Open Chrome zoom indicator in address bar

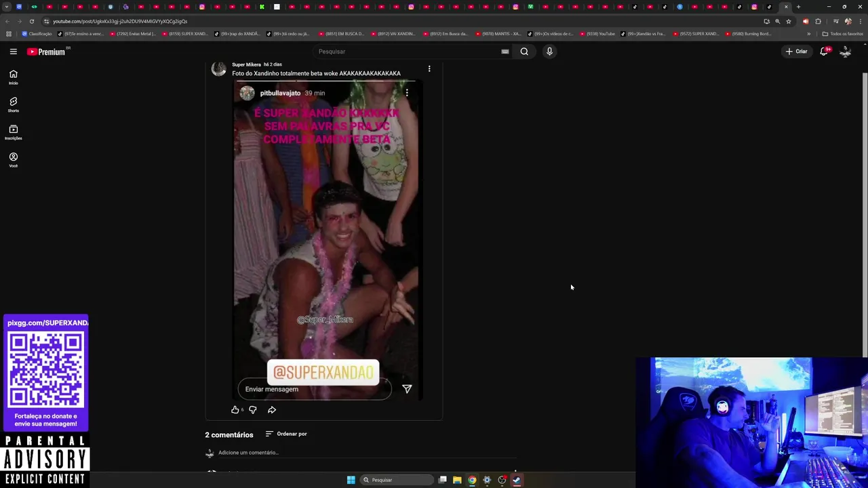point(778,21)
